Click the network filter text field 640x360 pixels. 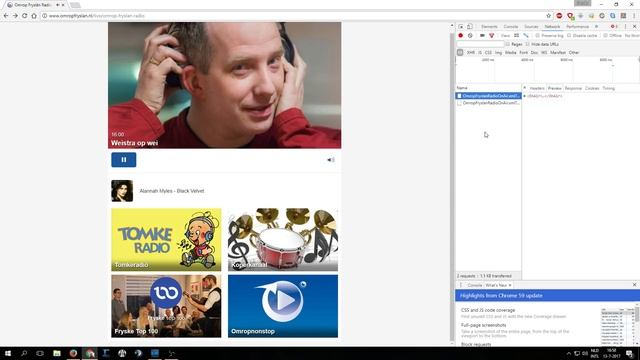[480, 44]
